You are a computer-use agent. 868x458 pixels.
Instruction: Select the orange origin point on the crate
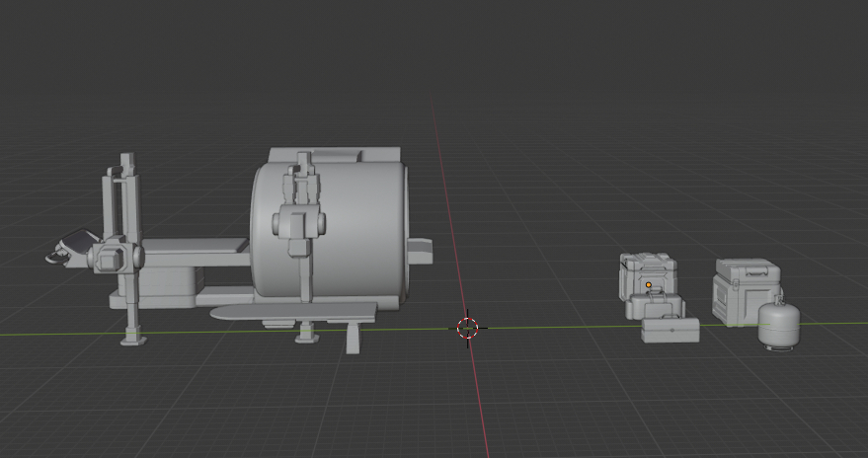tap(649, 285)
